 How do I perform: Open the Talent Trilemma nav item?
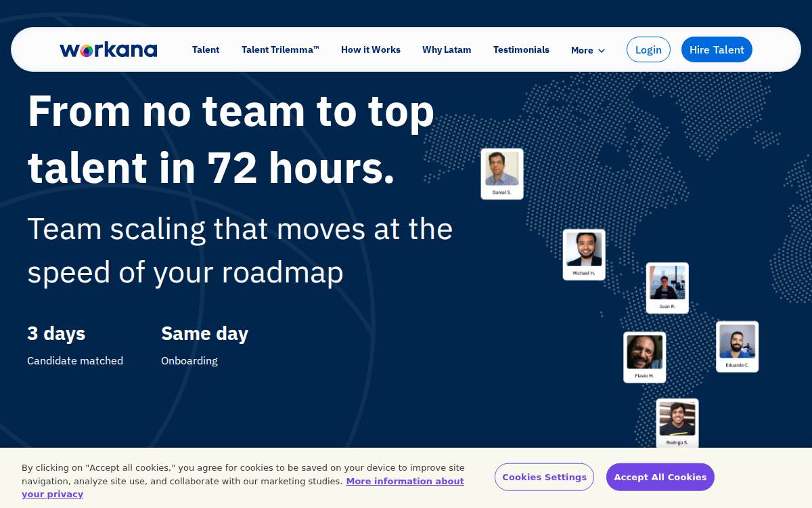coord(280,49)
